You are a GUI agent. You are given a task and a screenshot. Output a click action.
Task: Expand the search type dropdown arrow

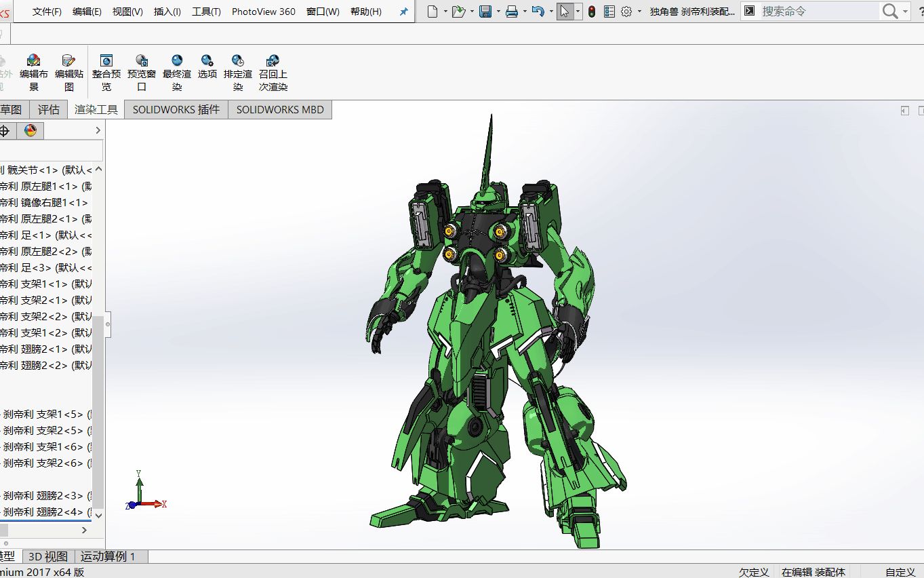click(905, 12)
